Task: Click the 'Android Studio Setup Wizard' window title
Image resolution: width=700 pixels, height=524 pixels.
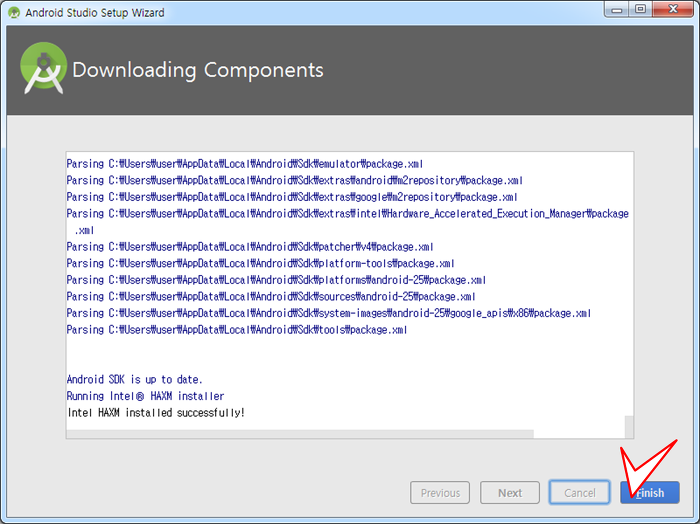Action: [95, 12]
